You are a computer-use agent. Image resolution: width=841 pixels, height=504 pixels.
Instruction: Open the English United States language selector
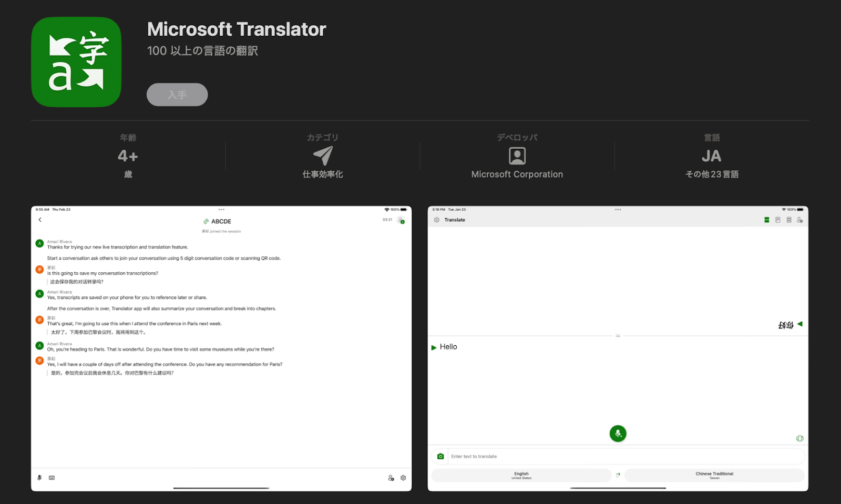tap(521, 475)
